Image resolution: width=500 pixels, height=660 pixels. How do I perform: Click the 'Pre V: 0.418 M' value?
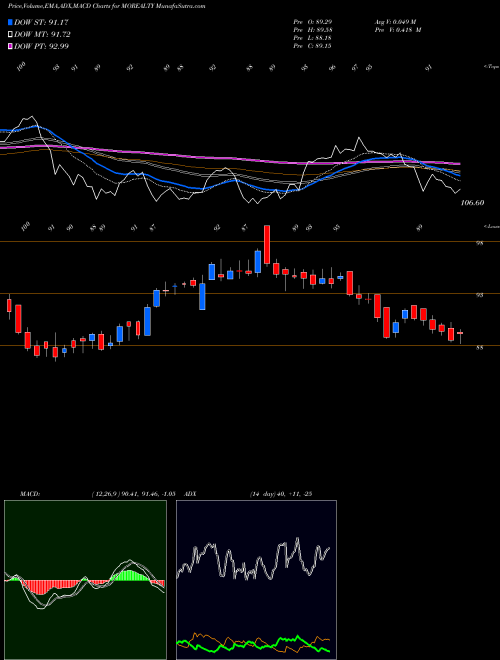point(397,30)
